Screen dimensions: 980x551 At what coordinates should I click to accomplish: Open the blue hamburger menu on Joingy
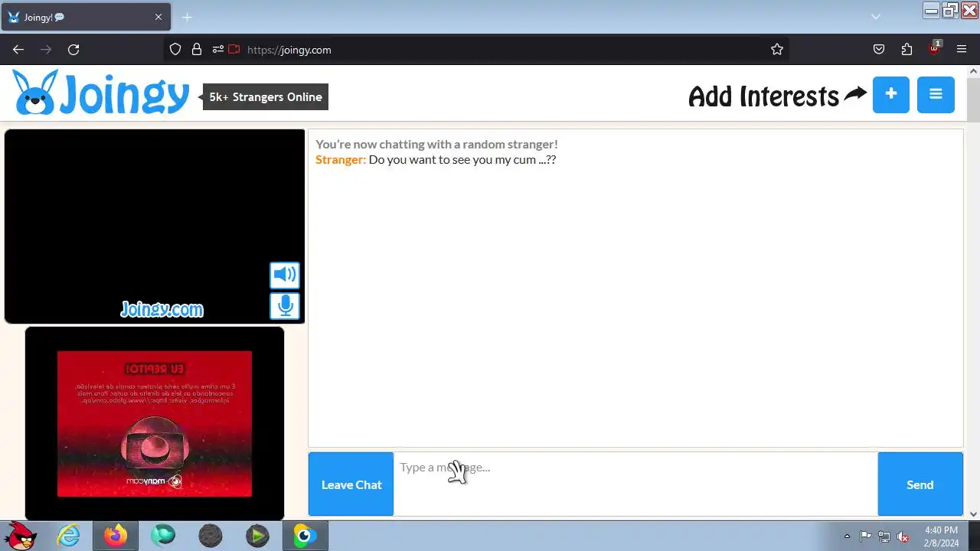click(x=936, y=94)
